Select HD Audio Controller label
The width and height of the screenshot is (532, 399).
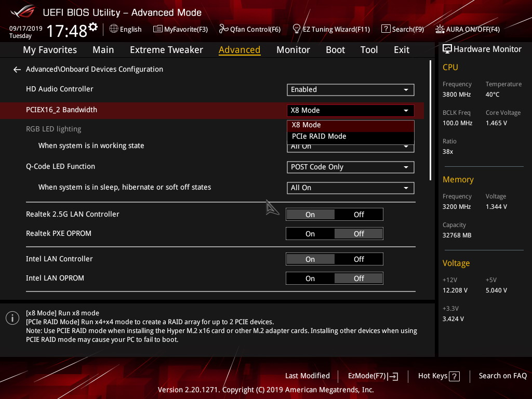[x=59, y=89]
